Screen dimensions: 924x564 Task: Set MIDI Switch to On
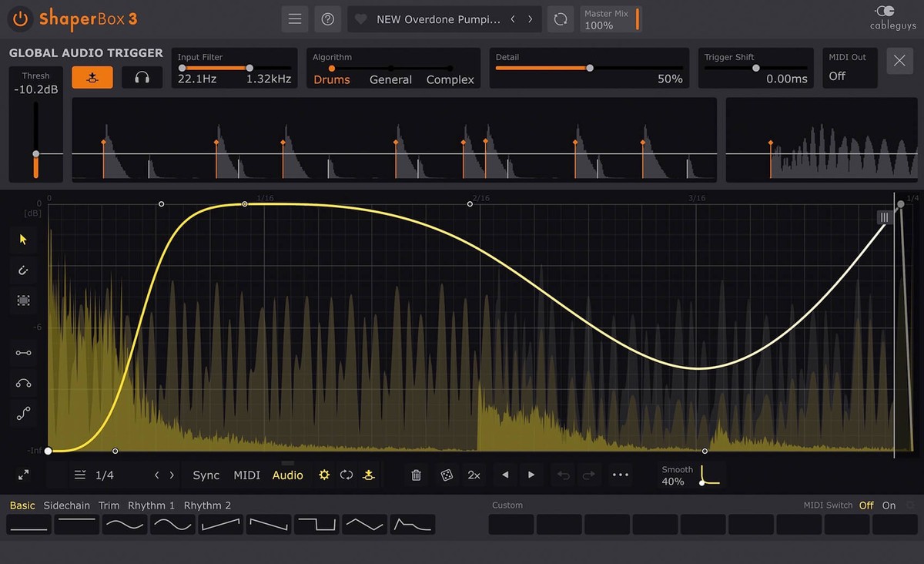pyautogui.click(x=889, y=505)
